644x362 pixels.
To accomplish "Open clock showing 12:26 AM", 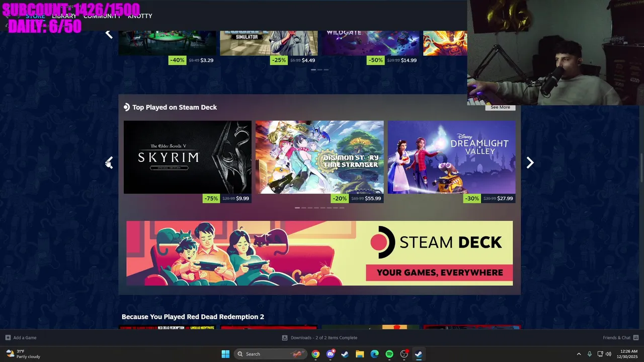I will [626, 354].
